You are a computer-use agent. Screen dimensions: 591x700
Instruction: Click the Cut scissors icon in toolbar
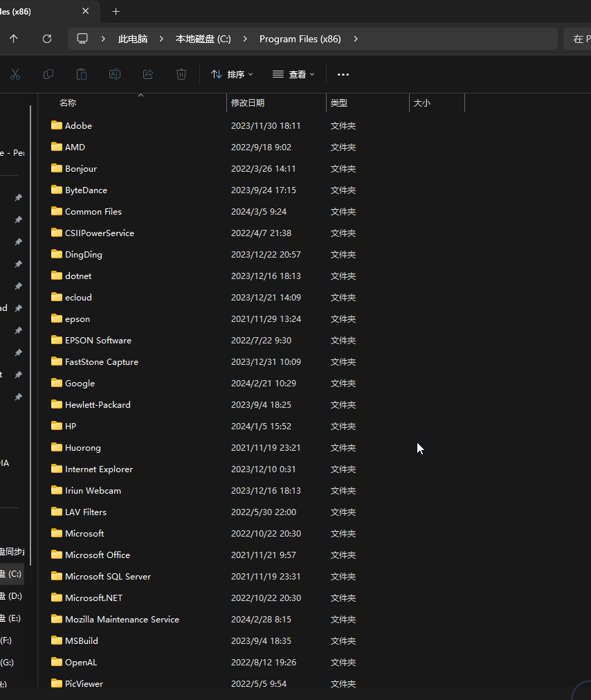click(x=15, y=74)
